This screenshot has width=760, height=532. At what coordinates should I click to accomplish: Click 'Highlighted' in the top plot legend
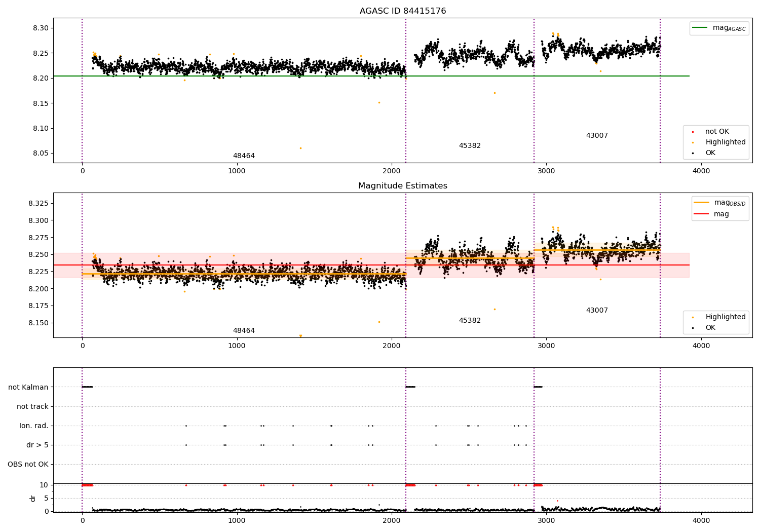726,142
